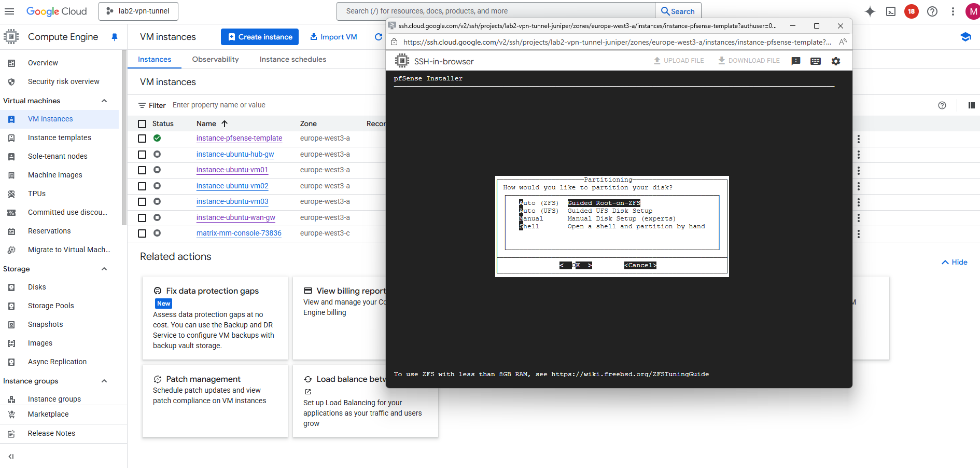Image resolution: width=980 pixels, height=468 pixels.
Task: Send feedback in SSH-in-browser toolbar
Action: (796, 61)
